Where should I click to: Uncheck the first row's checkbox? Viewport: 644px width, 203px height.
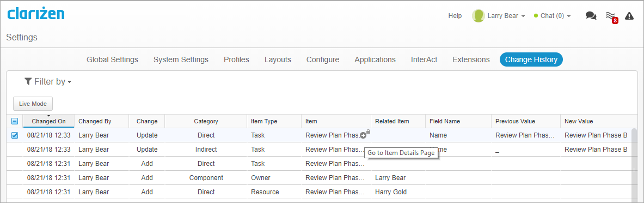pyautogui.click(x=14, y=135)
